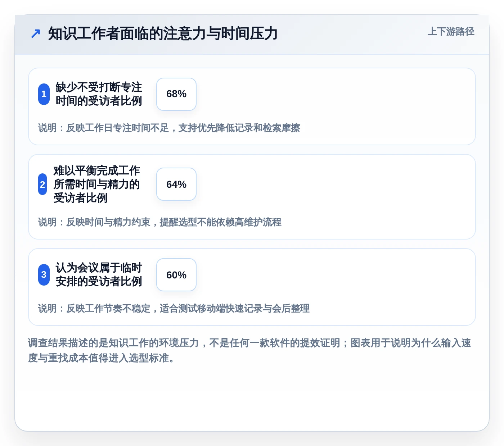The width and height of the screenshot is (504, 446).
Task: Click the blue arrow icon beside the title
Action: (36, 34)
